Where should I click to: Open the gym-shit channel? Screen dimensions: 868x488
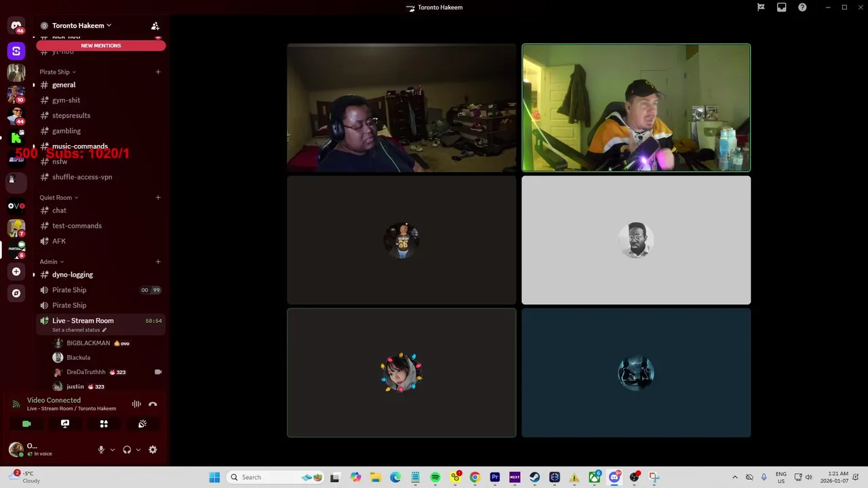pyautogui.click(x=101, y=100)
